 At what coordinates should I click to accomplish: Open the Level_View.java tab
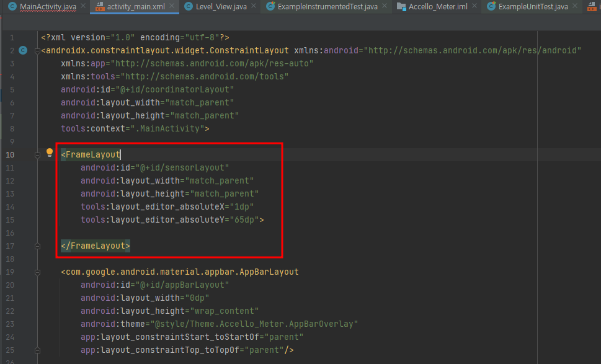221,7
